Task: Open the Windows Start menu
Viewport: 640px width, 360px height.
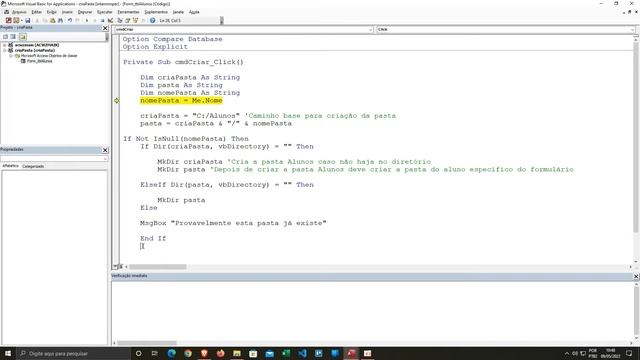Action: 8,353
